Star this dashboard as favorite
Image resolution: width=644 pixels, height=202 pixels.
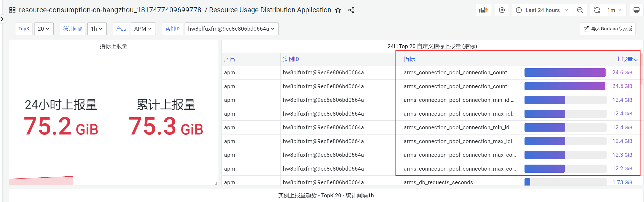pos(338,10)
